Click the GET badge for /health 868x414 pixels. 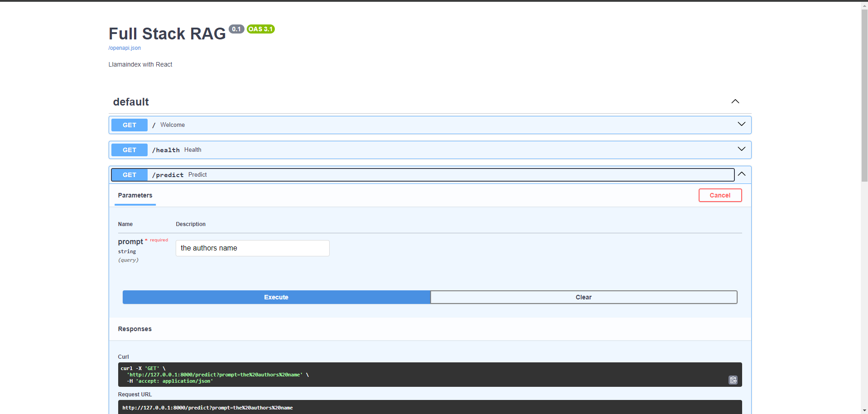tap(129, 150)
